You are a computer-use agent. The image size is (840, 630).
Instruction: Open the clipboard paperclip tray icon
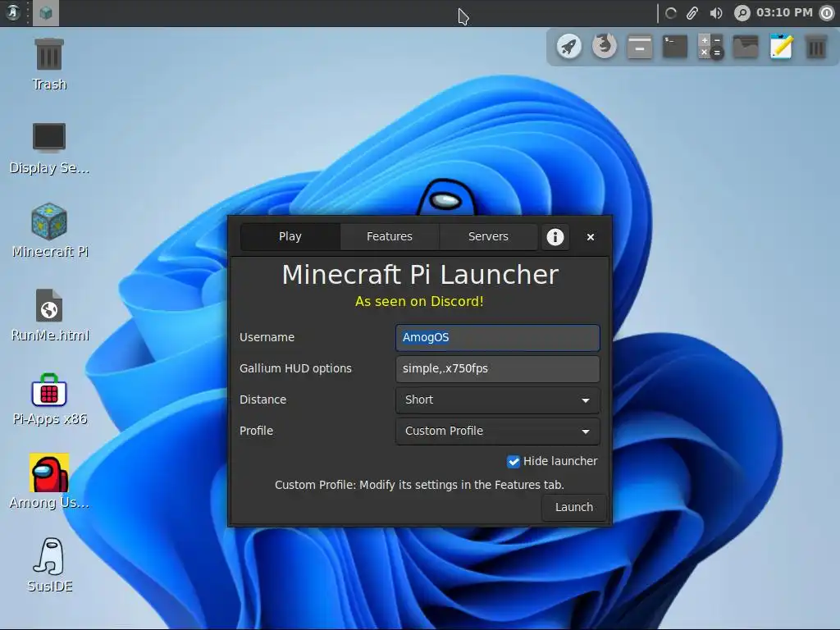(x=692, y=13)
